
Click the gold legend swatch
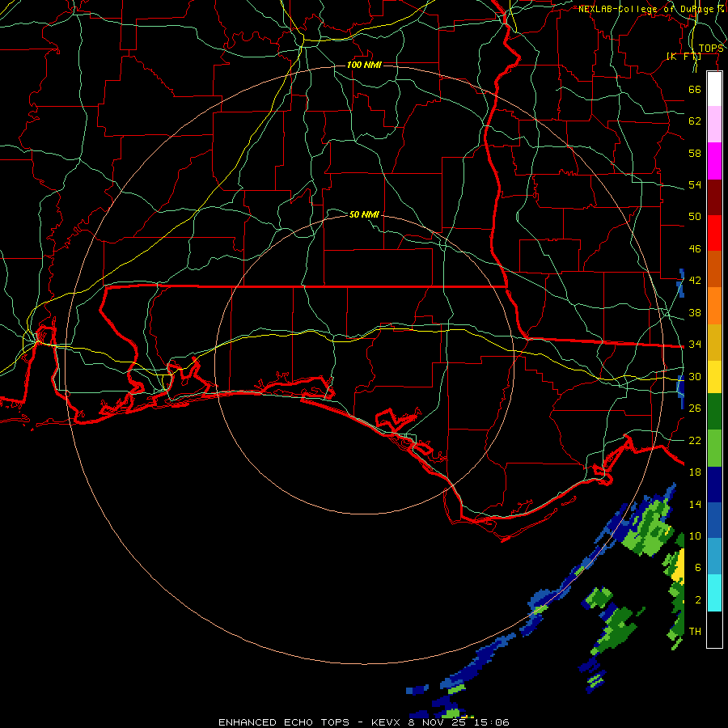[714, 343]
